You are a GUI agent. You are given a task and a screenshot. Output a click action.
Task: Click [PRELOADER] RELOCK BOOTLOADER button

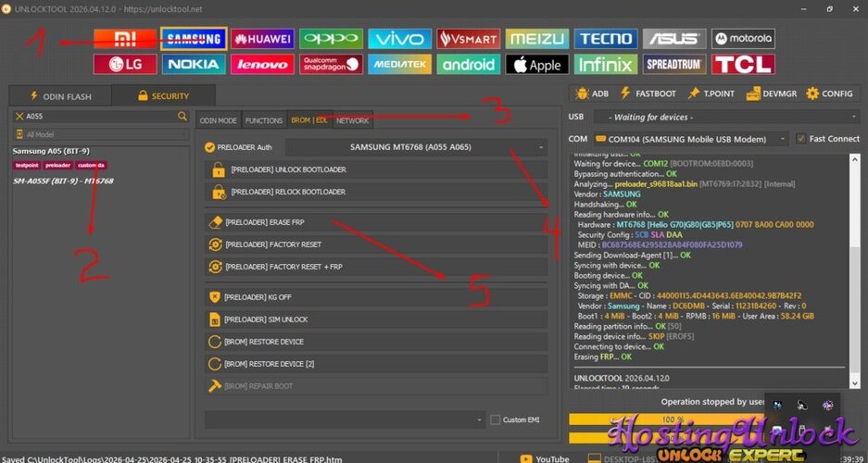pyautogui.click(x=376, y=192)
